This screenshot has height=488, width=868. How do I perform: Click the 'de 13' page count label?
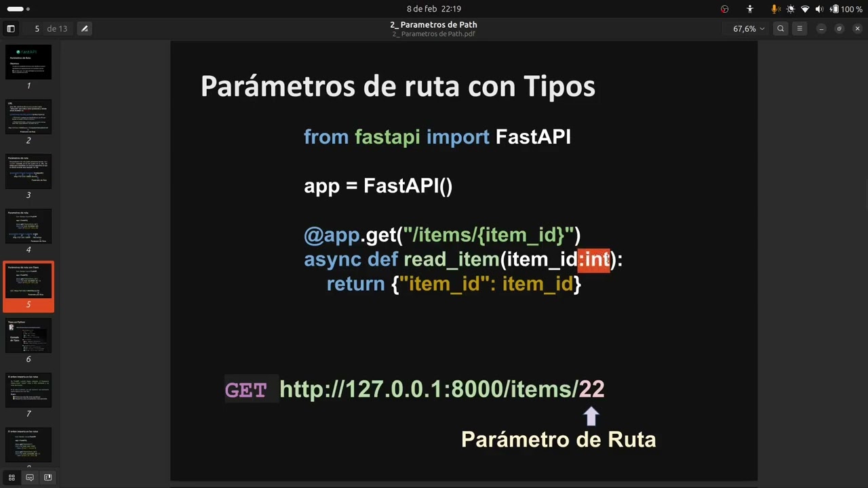(x=58, y=28)
